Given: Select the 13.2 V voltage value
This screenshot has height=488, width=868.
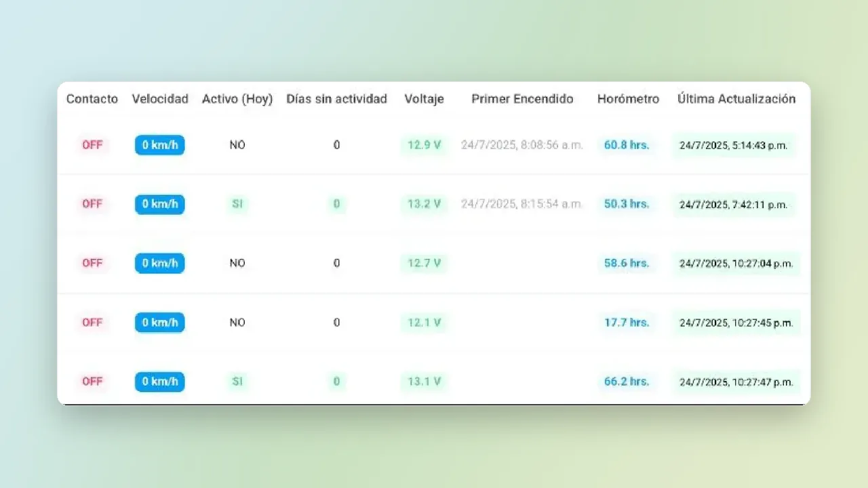Looking at the screenshot, I should 424,204.
